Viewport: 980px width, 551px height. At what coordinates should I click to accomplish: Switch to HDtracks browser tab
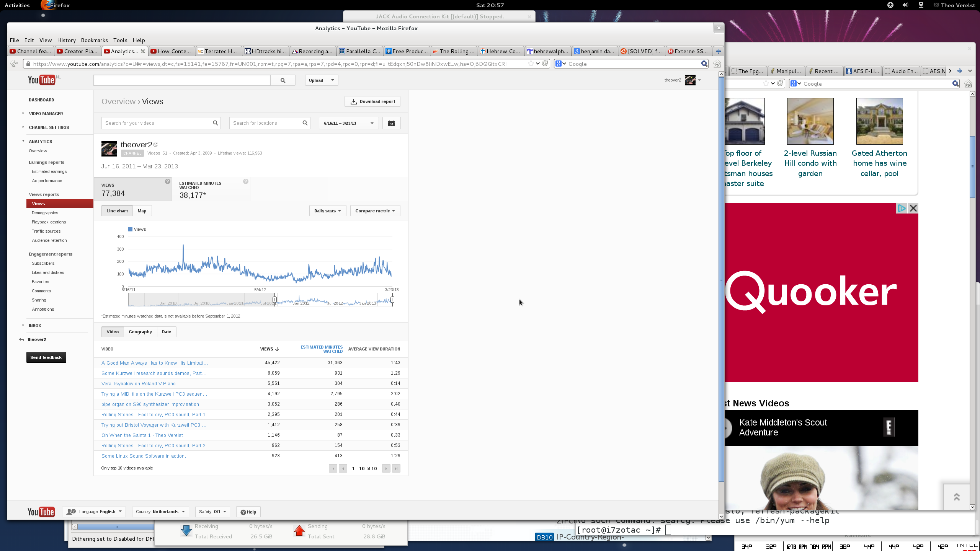pyautogui.click(x=265, y=51)
